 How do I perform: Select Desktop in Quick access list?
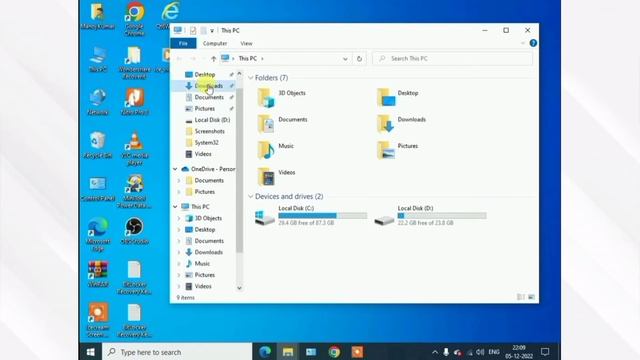click(x=204, y=74)
